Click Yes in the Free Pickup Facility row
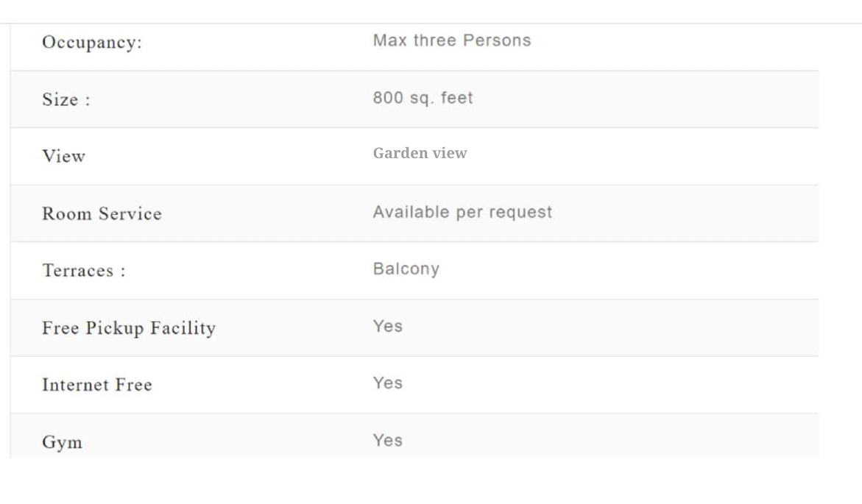862x504 pixels. [387, 326]
